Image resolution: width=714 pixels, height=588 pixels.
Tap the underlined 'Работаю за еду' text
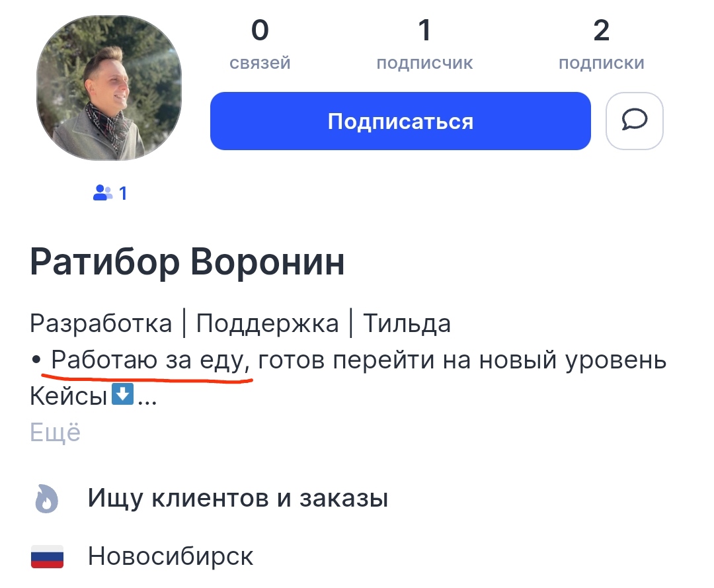(x=149, y=361)
